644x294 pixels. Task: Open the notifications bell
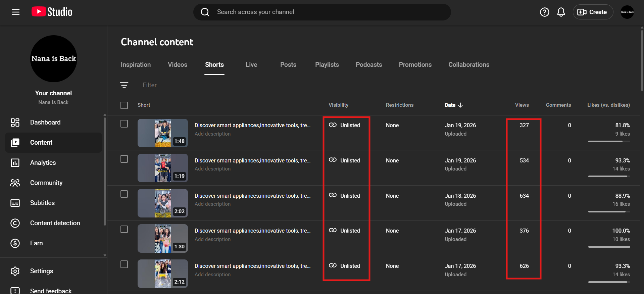pyautogui.click(x=561, y=12)
